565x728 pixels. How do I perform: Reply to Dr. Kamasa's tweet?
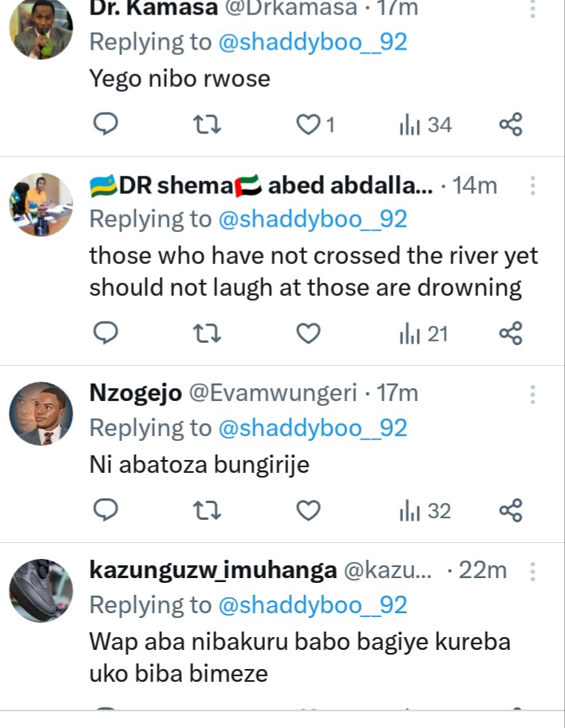point(106,124)
